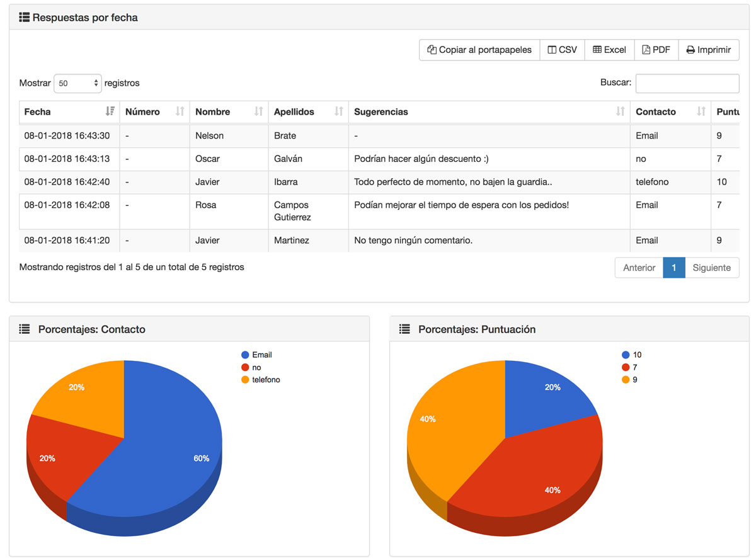This screenshot has height=558, width=756.
Task: Sort by Contacto using its sort arrows
Action: (701, 111)
